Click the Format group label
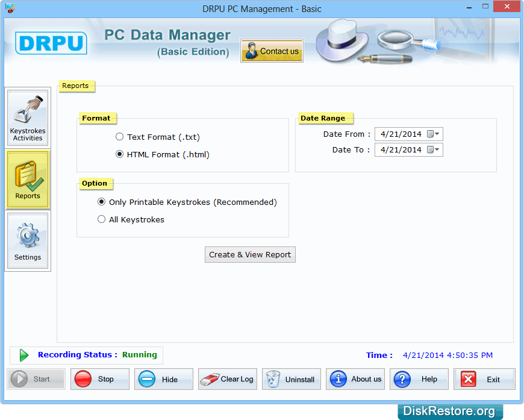 (96, 118)
